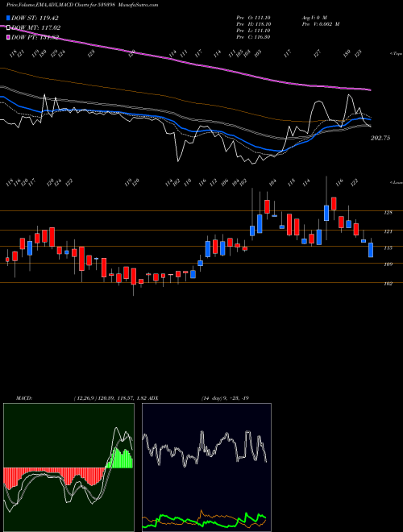Click the 128 price axis label

(388, 213)
